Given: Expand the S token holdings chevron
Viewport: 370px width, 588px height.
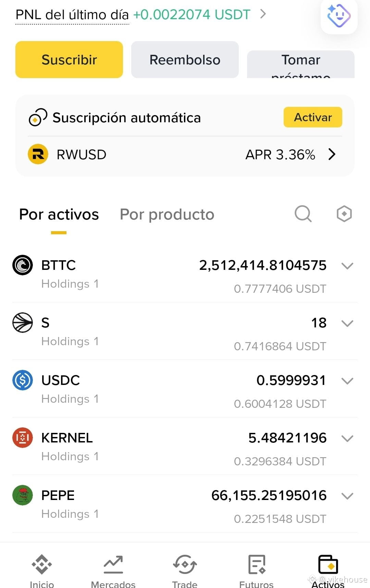Looking at the screenshot, I should [347, 323].
